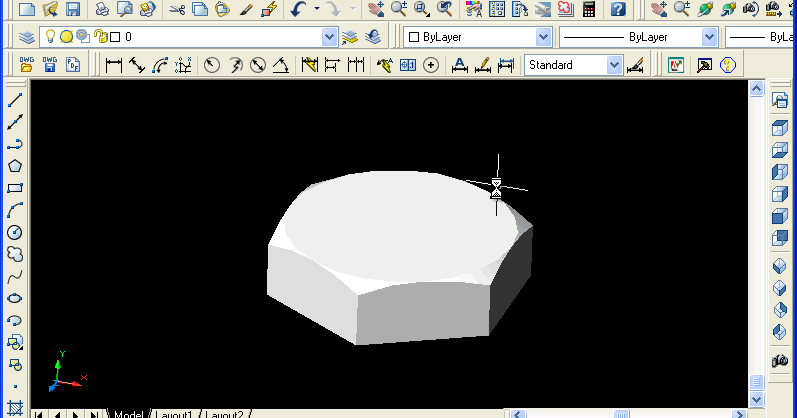Undo the last action
797x418 pixels.
(299, 9)
